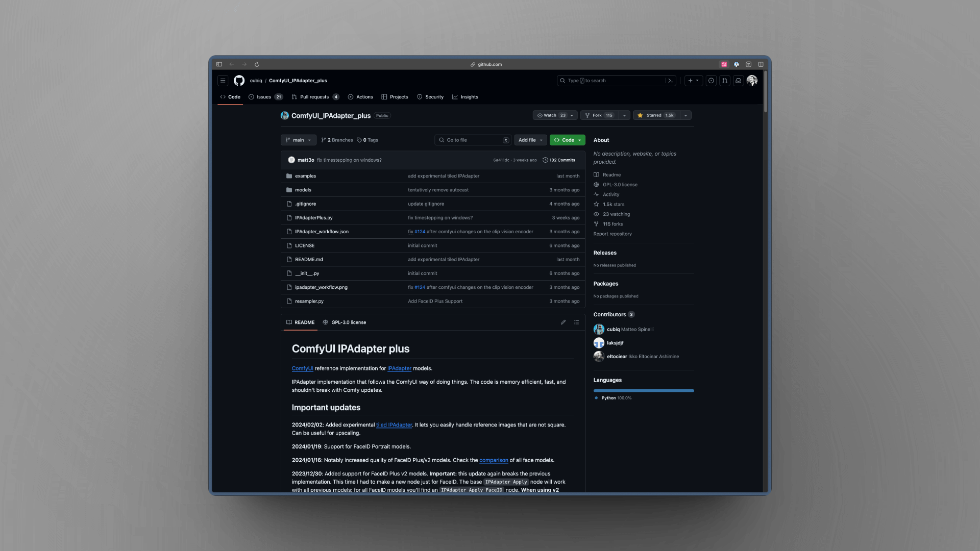Open the Insights tab
This screenshot has height=551, width=980.
[x=465, y=97]
